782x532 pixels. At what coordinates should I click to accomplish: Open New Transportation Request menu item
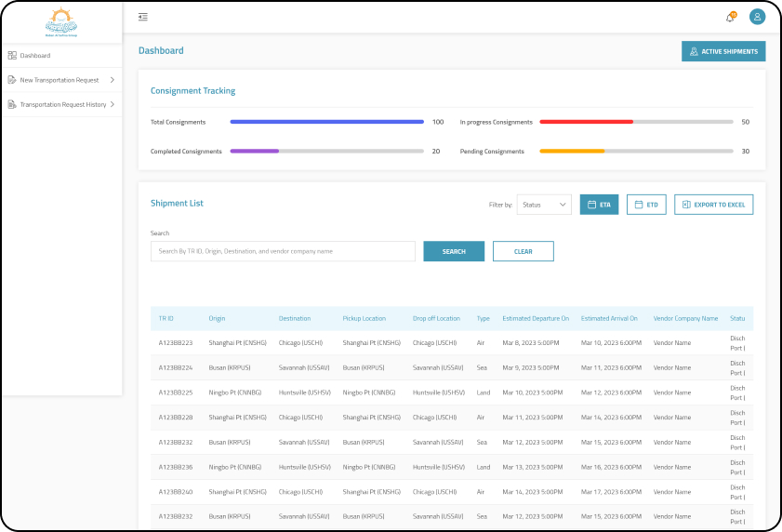[60, 80]
